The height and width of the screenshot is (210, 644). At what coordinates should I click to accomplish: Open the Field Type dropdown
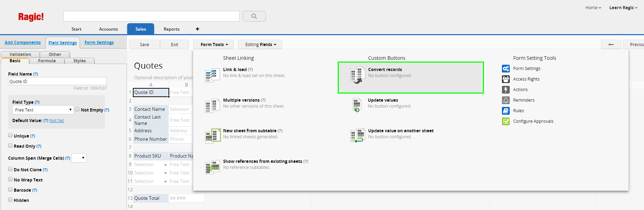click(x=43, y=110)
